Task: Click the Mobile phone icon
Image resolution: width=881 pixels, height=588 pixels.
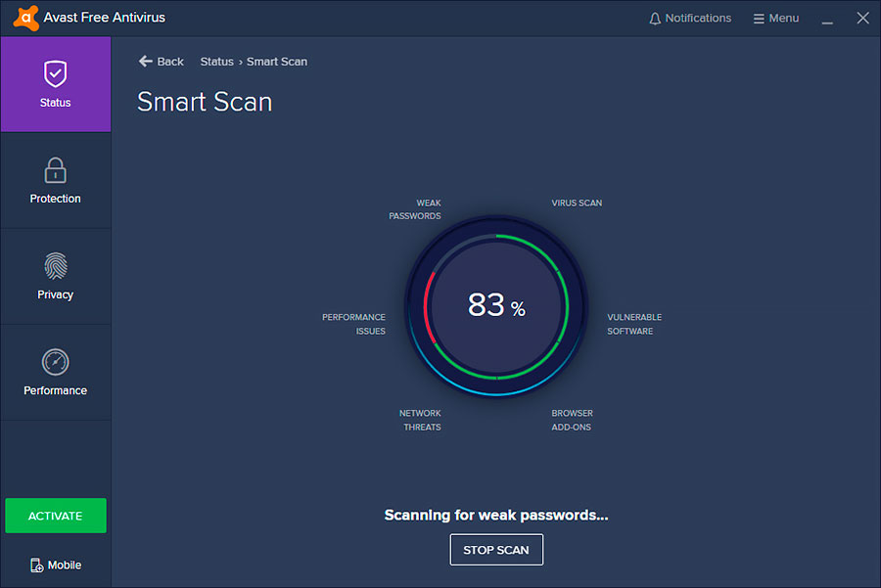Action: coord(36,565)
